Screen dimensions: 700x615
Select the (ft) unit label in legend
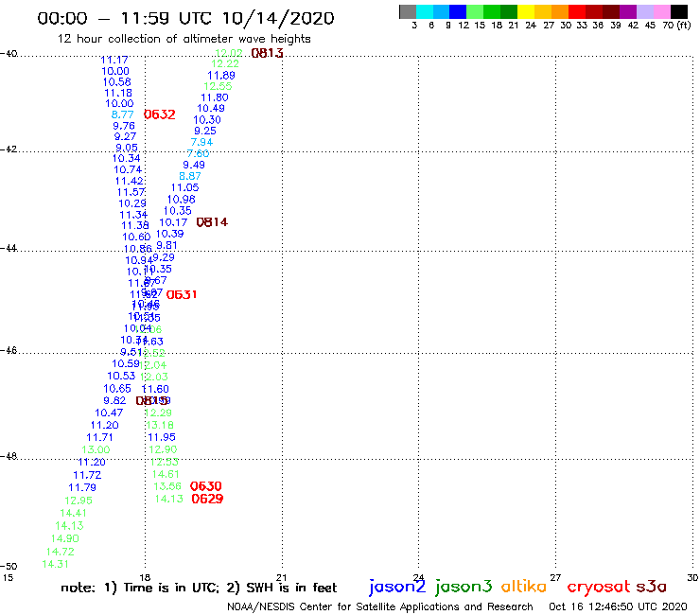(x=684, y=25)
